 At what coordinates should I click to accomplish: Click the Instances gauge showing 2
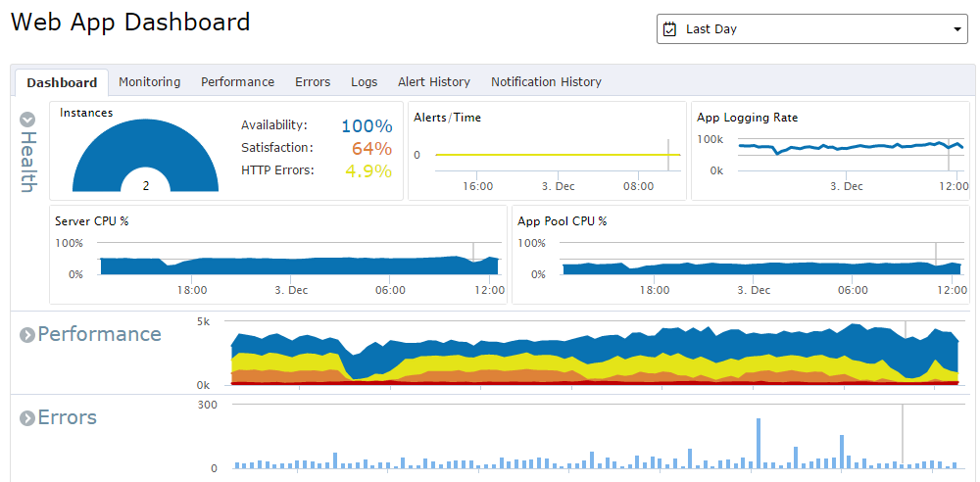(146, 155)
